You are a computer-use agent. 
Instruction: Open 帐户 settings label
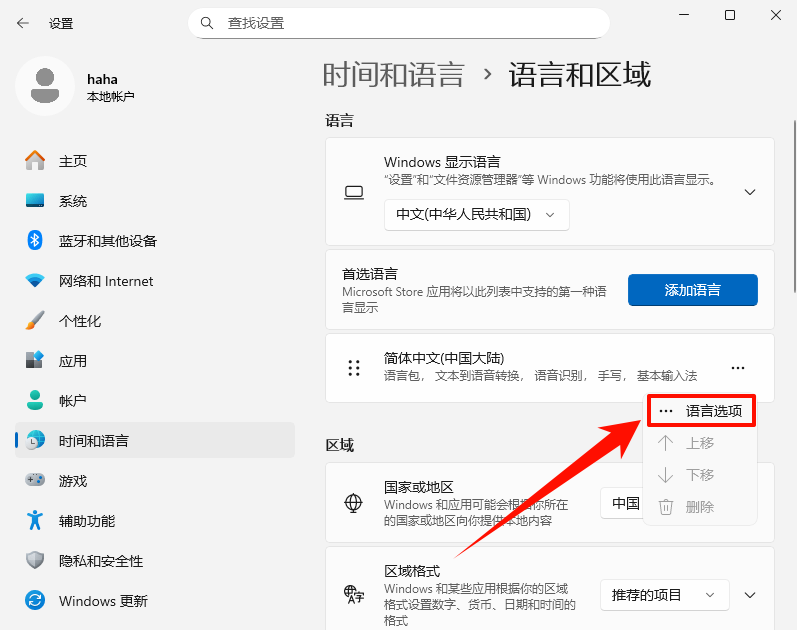coord(73,401)
